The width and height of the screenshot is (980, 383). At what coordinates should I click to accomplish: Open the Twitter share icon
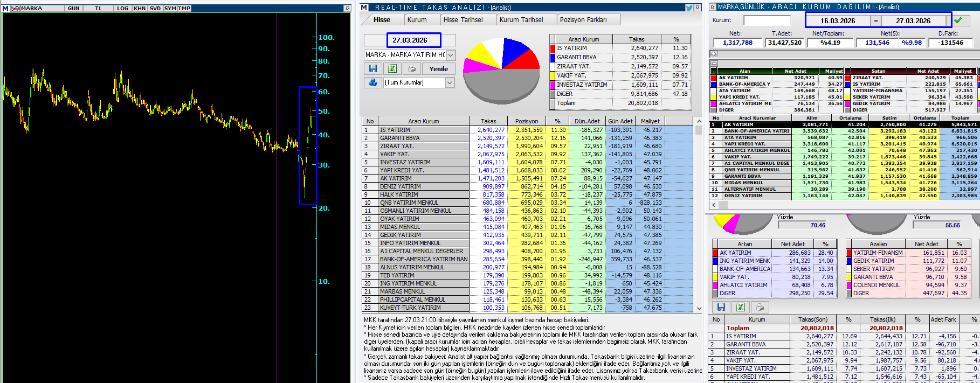pos(689,8)
